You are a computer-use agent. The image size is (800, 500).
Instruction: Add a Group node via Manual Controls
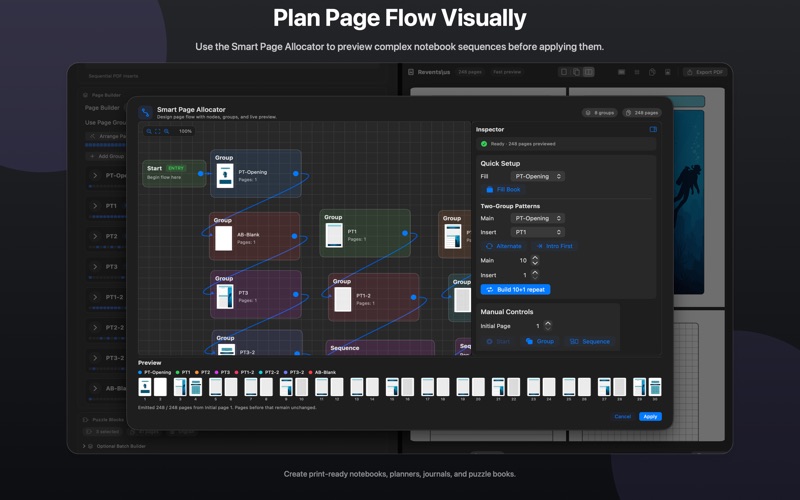pyautogui.click(x=540, y=341)
